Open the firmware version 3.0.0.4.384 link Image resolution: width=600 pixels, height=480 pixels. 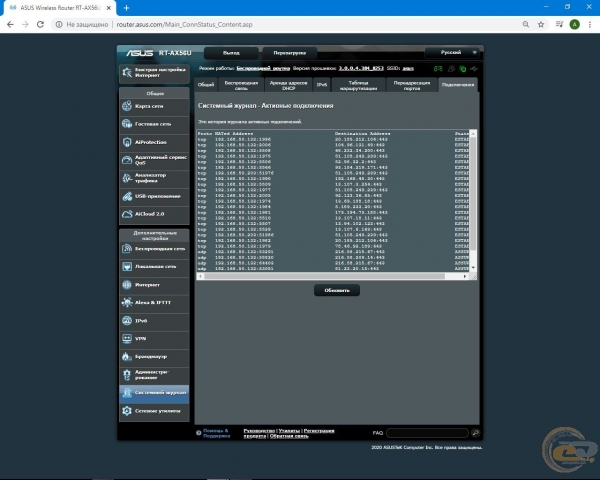(361, 69)
